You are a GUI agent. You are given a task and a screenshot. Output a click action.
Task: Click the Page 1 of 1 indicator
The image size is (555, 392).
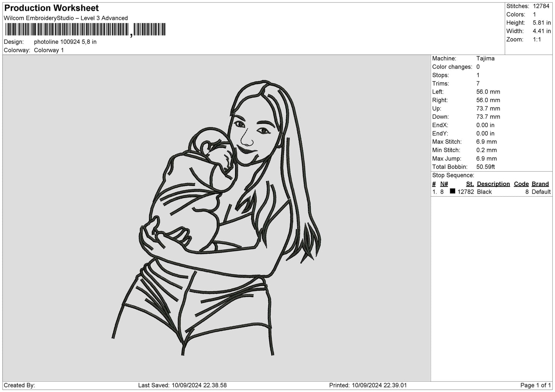[535, 385]
